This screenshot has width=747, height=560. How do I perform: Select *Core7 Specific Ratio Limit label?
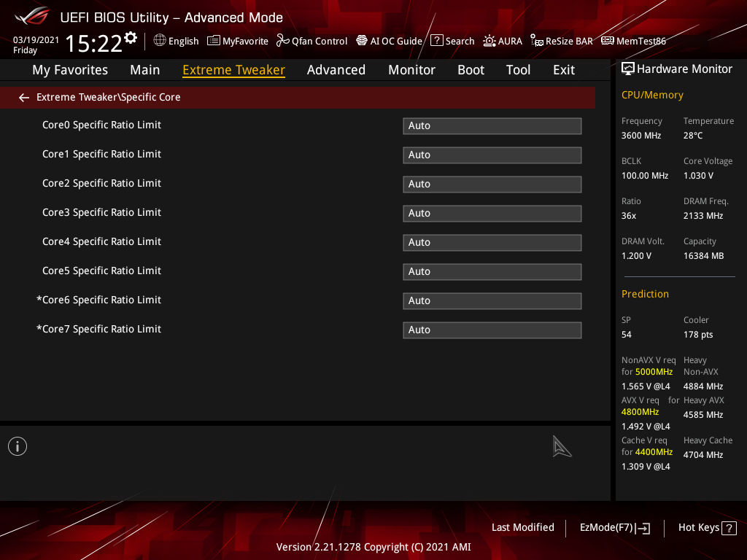pos(98,329)
